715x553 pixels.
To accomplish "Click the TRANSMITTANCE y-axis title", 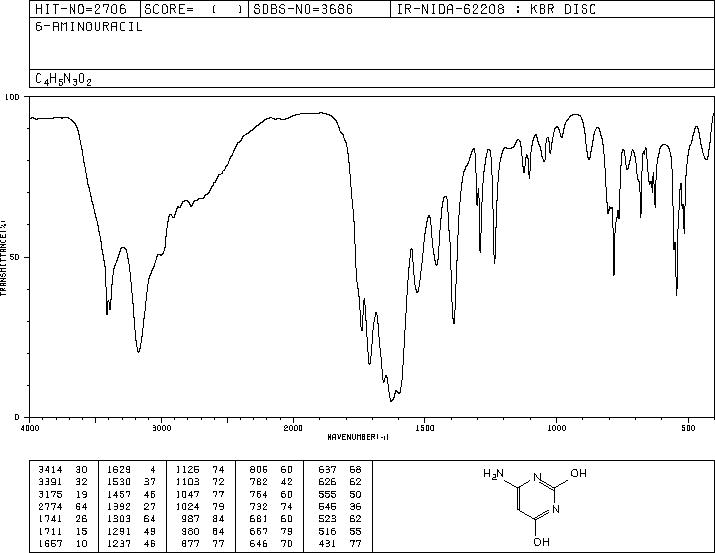I will click(3, 257).
